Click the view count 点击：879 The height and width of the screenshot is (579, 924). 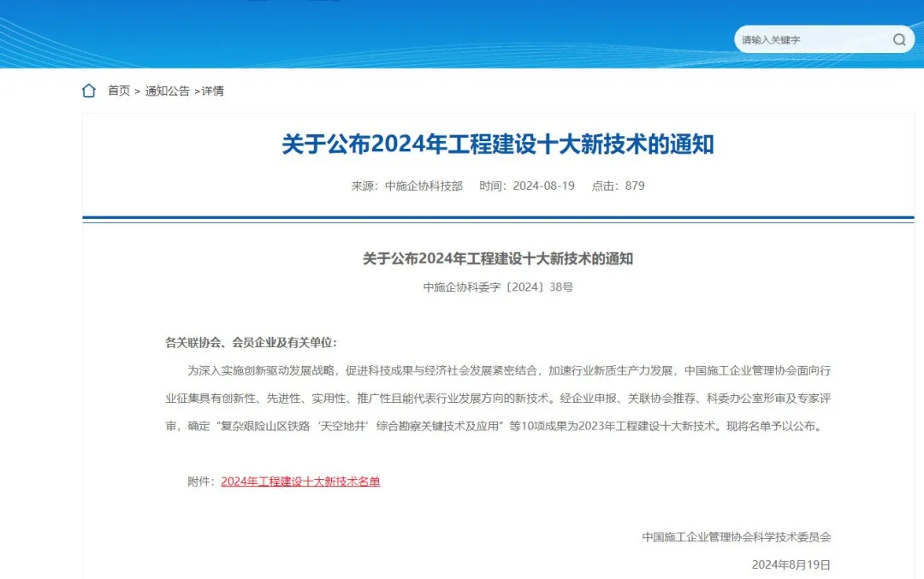tap(618, 186)
